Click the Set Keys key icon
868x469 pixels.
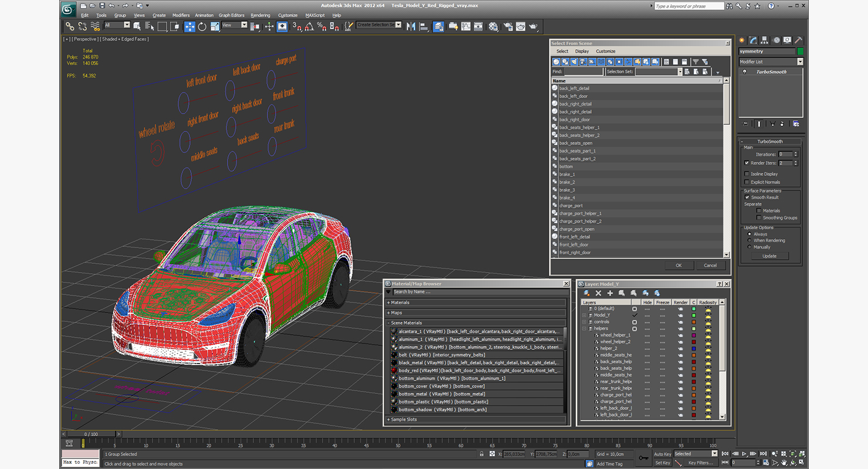coord(643,458)
